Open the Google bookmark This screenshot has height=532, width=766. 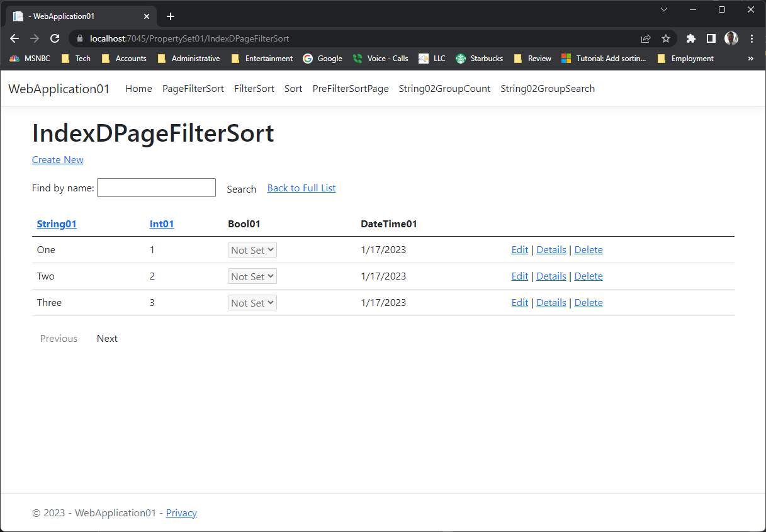pyautogui.click(x=322, y=59)
